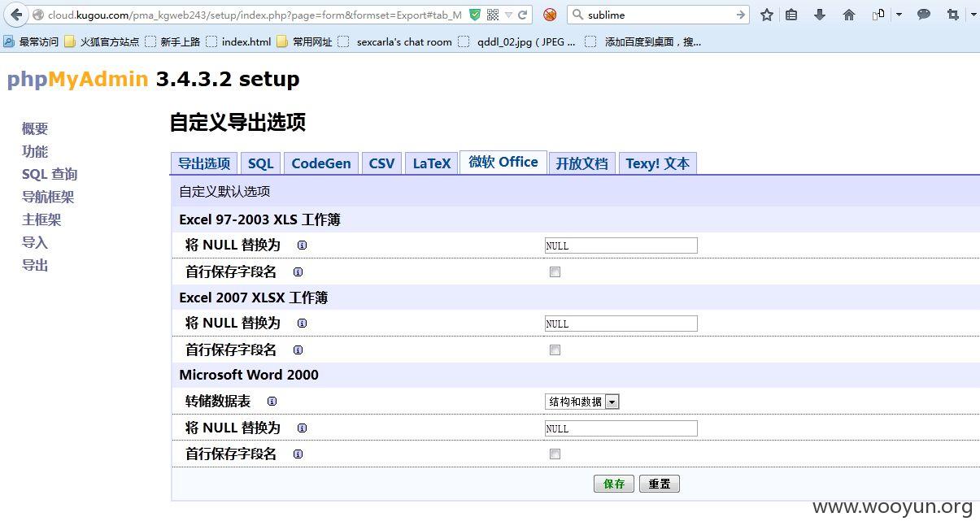Screen dimensions: 980x530
Task: Open the 结构和数据 dropdown
Action: (x=582, y=402)
